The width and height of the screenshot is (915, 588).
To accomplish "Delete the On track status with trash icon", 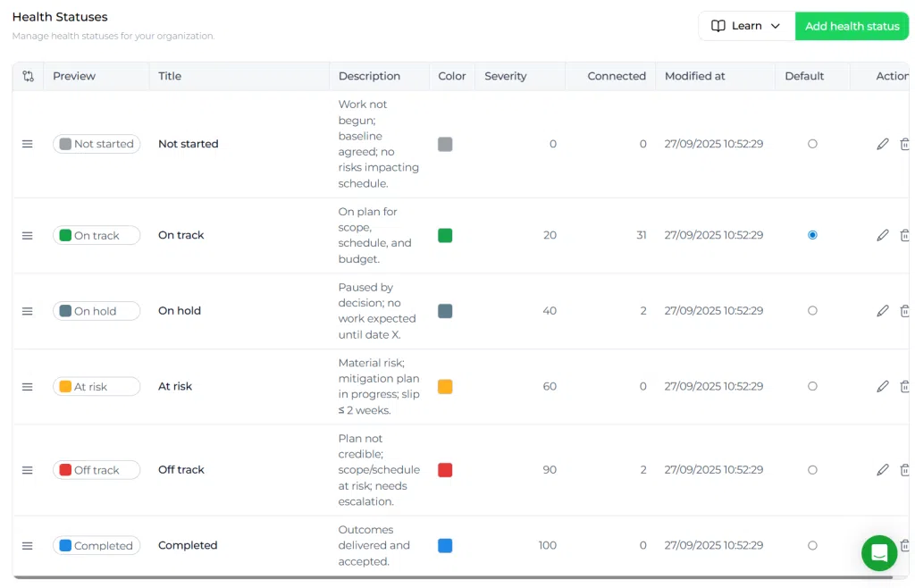I will pos(904,235).
